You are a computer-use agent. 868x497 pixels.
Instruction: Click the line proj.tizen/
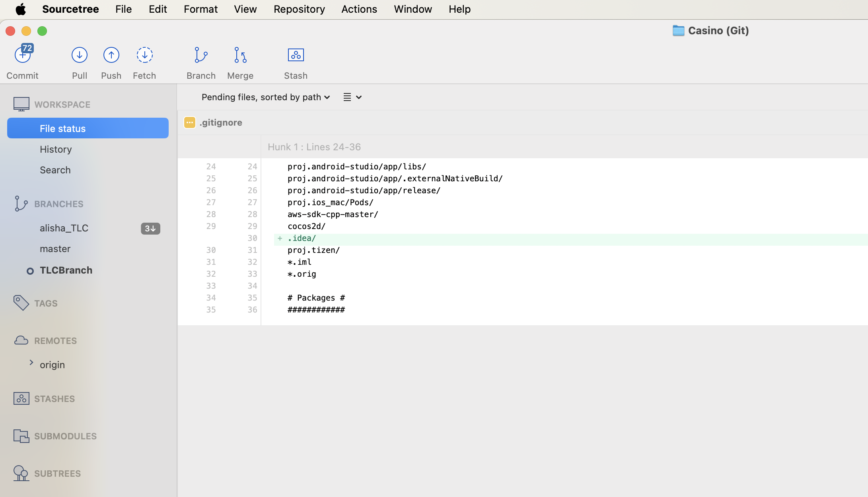313,250
